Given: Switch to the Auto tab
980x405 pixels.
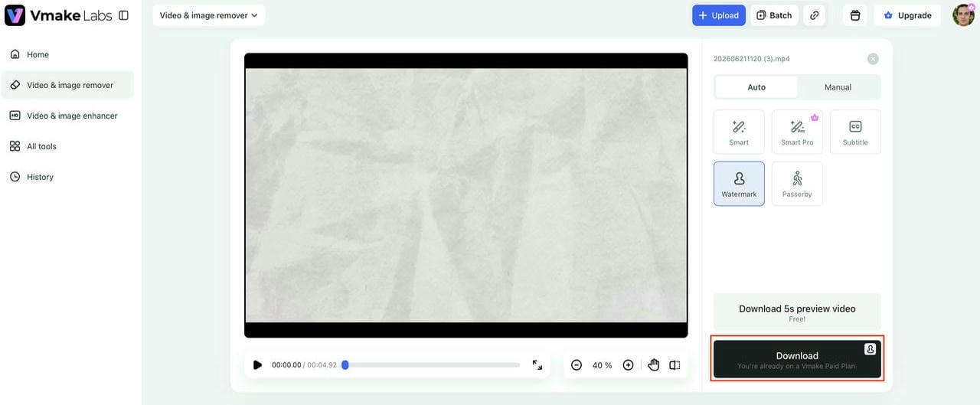Looking at the screenshot, I should 756,87.
